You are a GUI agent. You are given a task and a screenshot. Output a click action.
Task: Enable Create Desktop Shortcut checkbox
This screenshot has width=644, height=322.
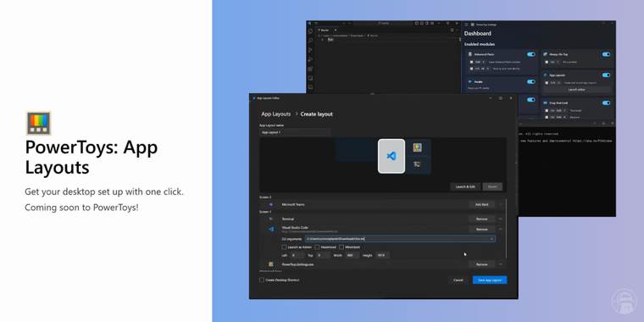point(262,280)
